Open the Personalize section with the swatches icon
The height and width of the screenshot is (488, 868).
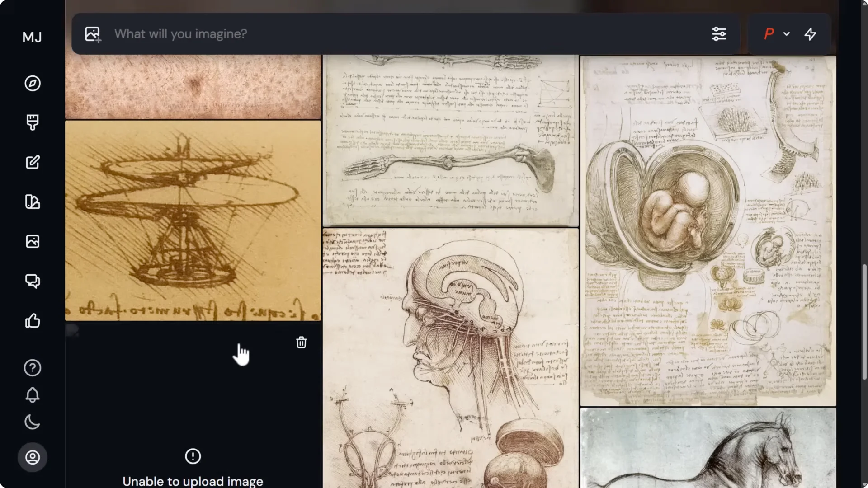(32, 202)
